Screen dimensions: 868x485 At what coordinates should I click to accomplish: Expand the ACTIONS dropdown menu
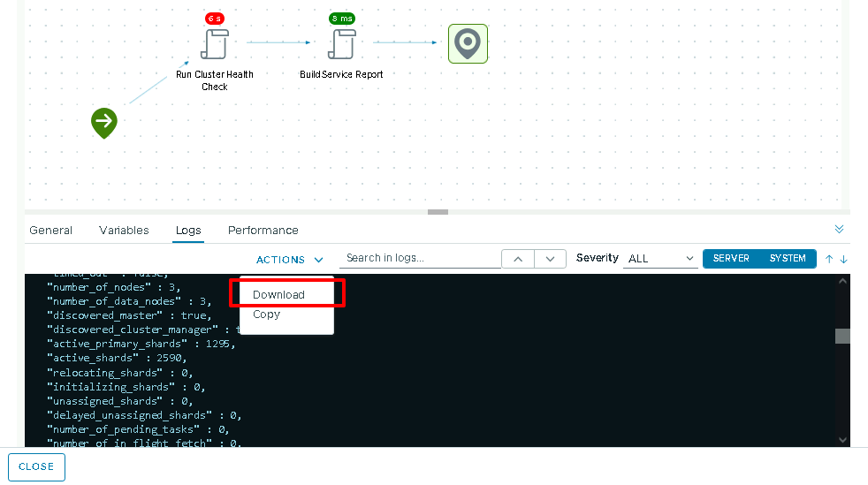click(x=290, y=260)
